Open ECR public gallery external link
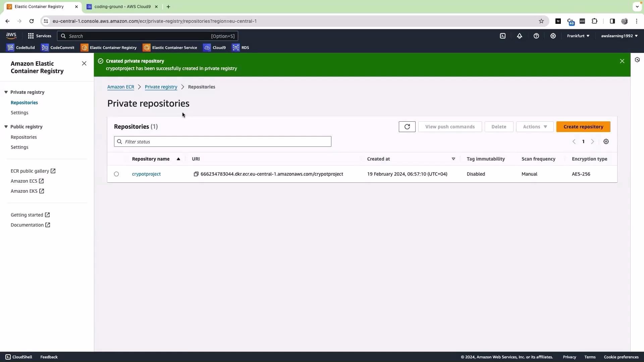This screenshot has width=644, height=362. pyautogui.click(x=33, y=171)
